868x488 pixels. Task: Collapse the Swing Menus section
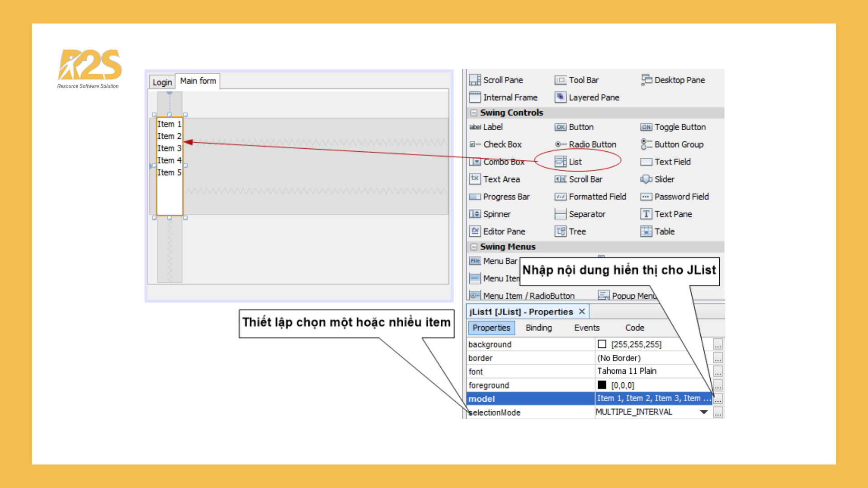pyautogui.click(x=474, y=247)
